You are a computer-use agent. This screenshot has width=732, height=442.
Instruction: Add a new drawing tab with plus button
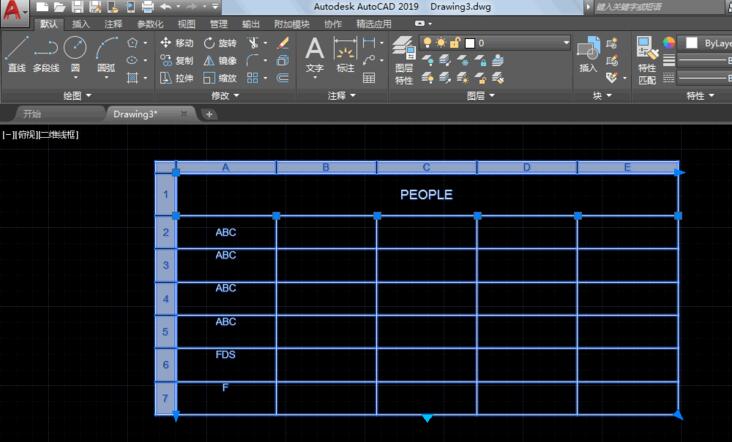(x=209, y=114)
